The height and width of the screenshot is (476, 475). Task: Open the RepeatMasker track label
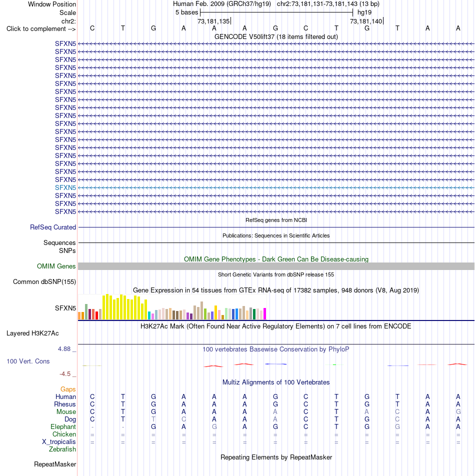[55, 464]
